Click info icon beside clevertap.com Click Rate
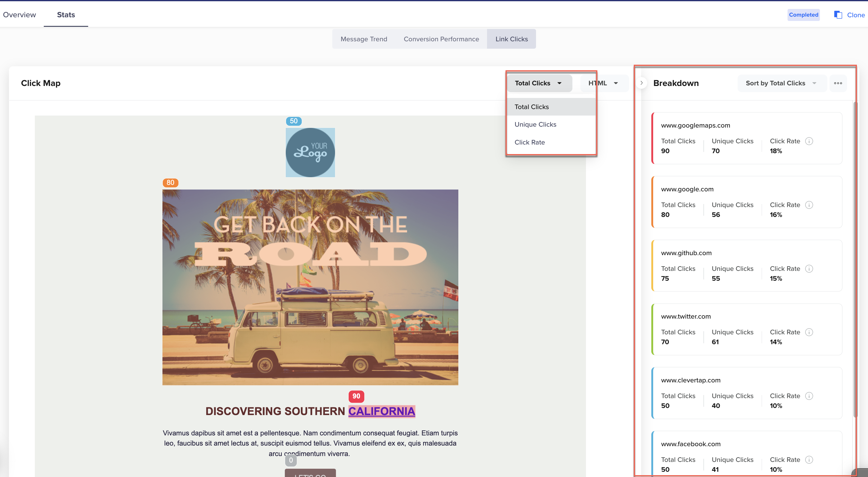The width and height of the screenshot is (868, 477). pyautogui.click(x=809, y=396)
